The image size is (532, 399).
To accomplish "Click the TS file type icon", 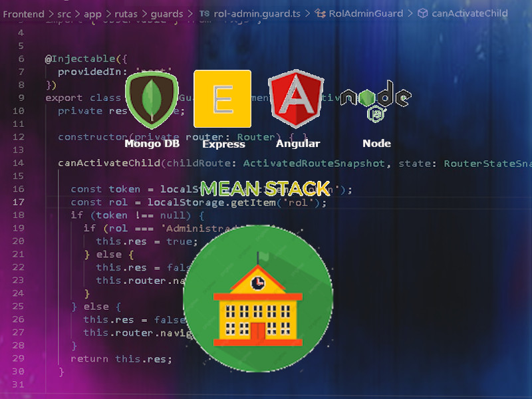I will (x=204, y=13).
